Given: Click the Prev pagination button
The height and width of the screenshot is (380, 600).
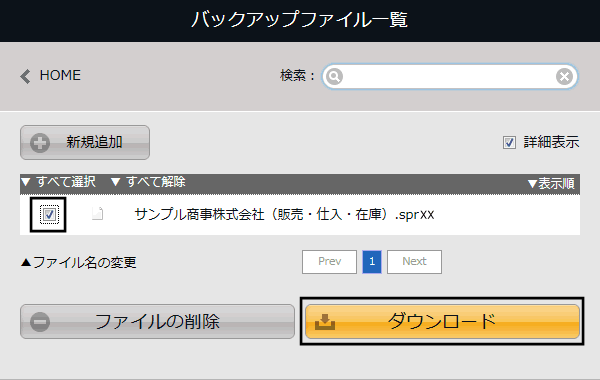Looking at the screenshot, I should [329, 262].
